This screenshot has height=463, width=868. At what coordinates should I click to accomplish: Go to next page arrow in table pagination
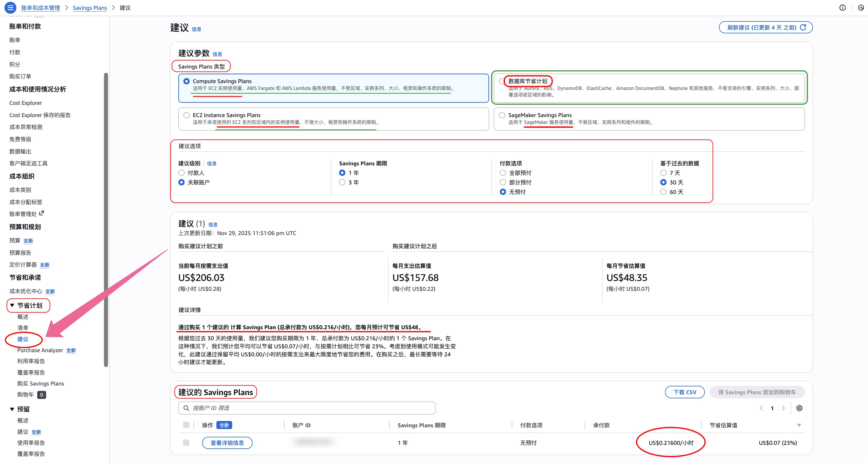pos(783,408)
